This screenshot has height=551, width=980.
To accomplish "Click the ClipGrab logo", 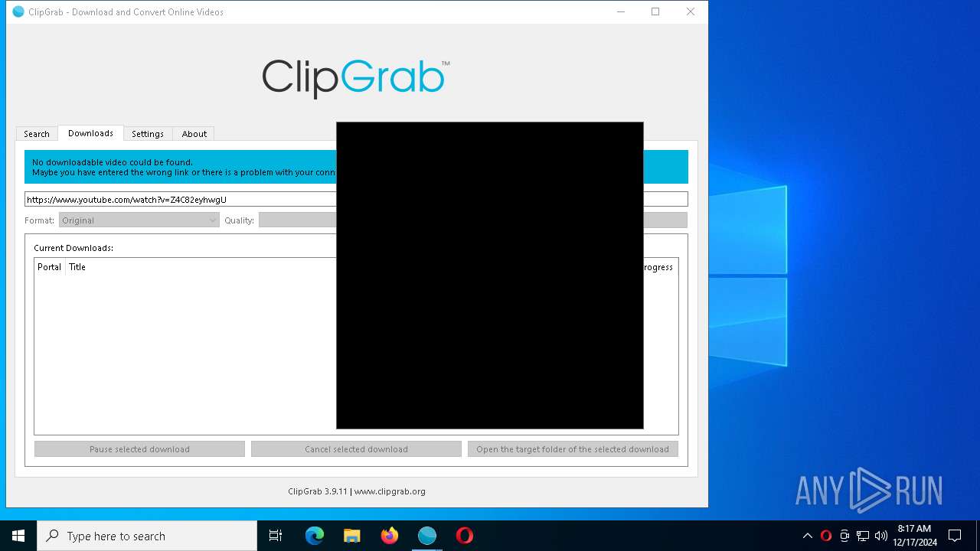I will [x=356, y=78].
